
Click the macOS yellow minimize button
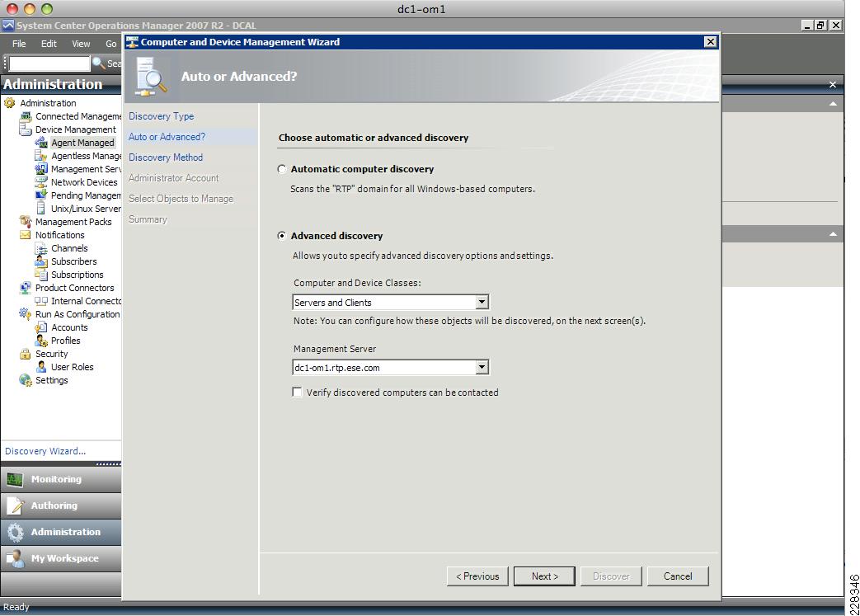30,9
